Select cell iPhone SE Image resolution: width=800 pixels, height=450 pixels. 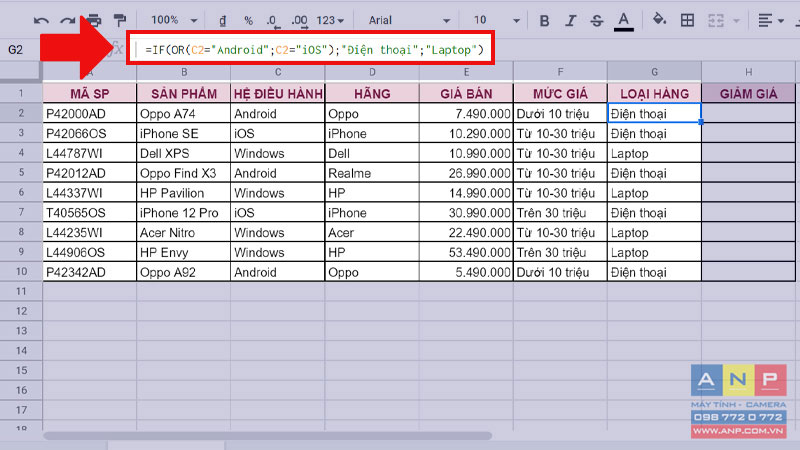(184, 134)
